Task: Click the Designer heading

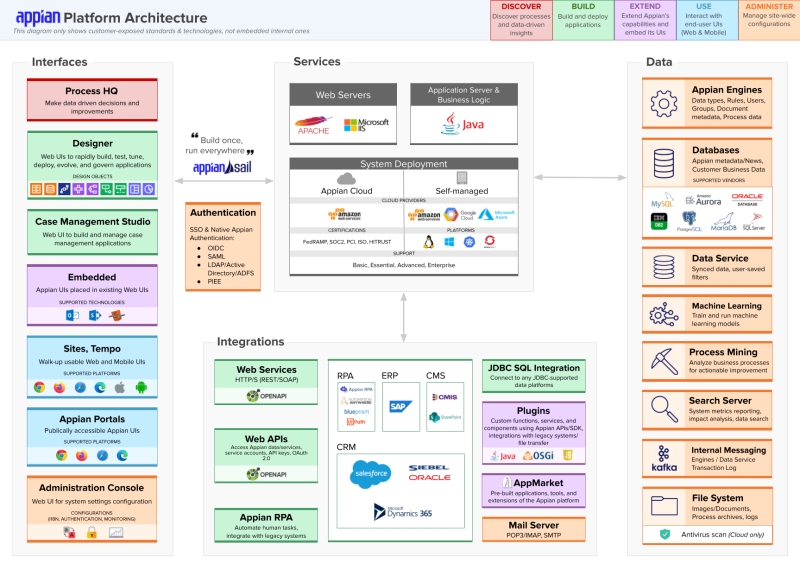Action: 92,143
